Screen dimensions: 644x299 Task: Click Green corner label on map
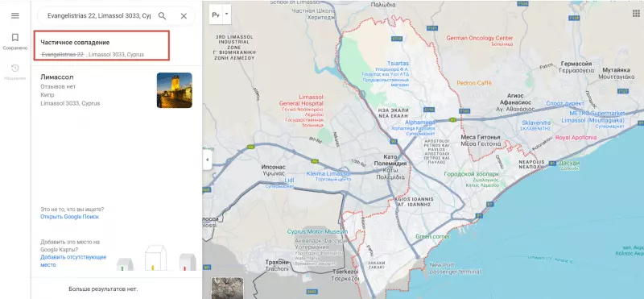(x=432, y=236)
